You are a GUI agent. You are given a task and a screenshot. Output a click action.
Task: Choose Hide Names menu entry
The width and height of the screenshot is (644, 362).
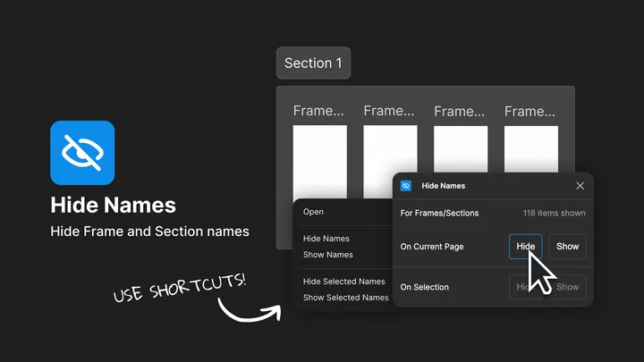coord(326,239)
